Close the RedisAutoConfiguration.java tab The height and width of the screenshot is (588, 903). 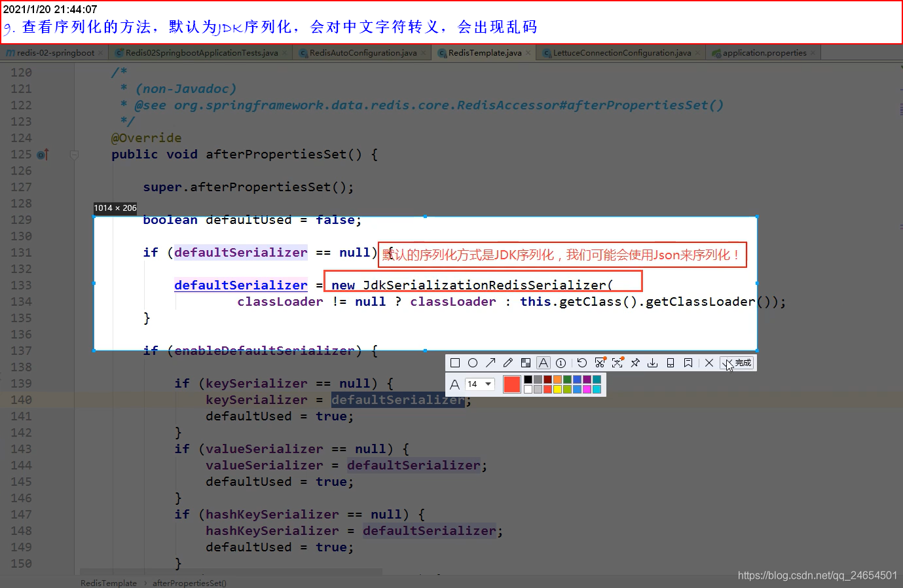tap(424, 53)
